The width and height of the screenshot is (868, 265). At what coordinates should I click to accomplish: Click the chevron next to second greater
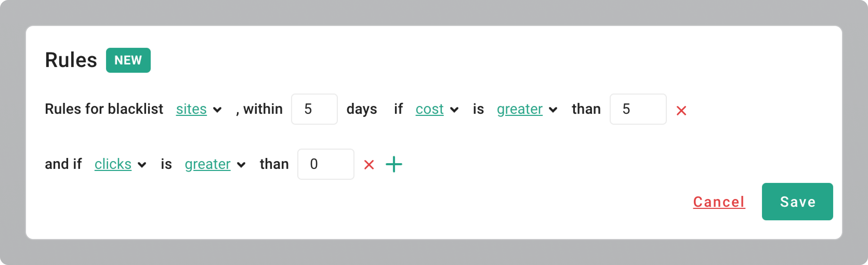coord(241,165)
